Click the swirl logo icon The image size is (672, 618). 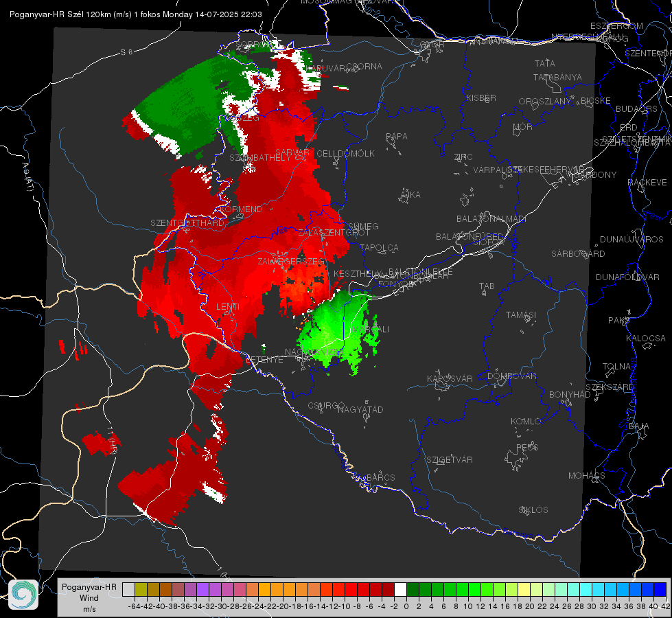pyautogui.click(x=23, y=595)
